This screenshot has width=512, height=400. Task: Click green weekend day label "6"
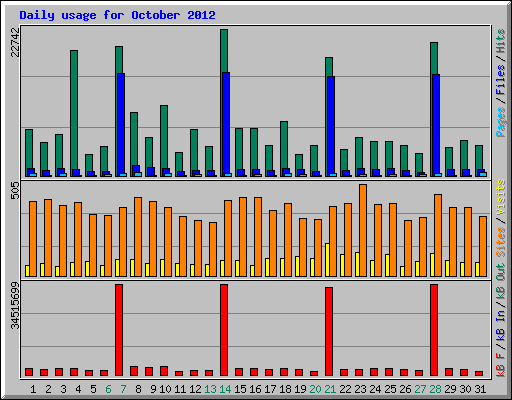(x=108, y=389)
